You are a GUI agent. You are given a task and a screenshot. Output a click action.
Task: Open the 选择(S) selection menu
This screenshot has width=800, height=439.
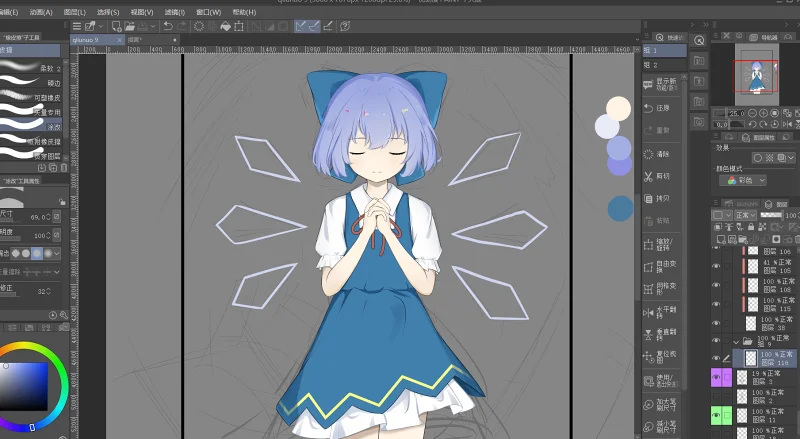(x=108, y=12)
